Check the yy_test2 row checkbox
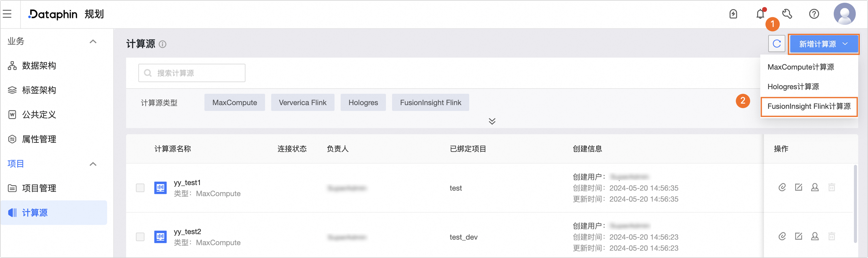Viewport: 868px width, 258px height. point(140,237)
